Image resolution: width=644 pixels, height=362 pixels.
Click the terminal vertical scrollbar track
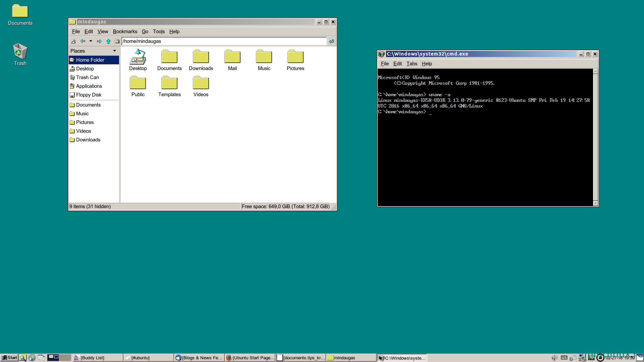click(595, 137)
